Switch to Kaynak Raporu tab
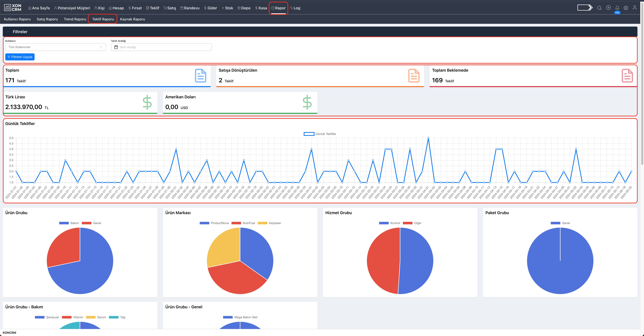Image resolution: width=644 pixels, height=336 pixels. pos(132,19)
